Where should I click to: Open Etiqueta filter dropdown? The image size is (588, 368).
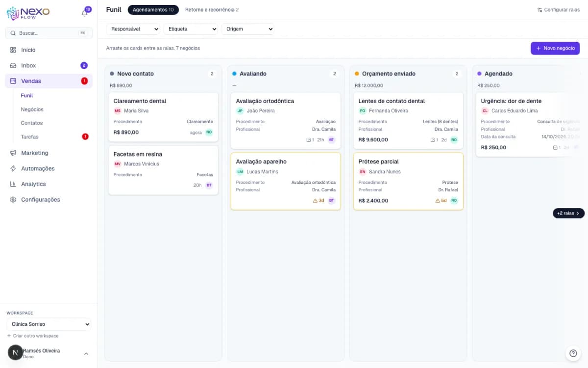[191, 29]
